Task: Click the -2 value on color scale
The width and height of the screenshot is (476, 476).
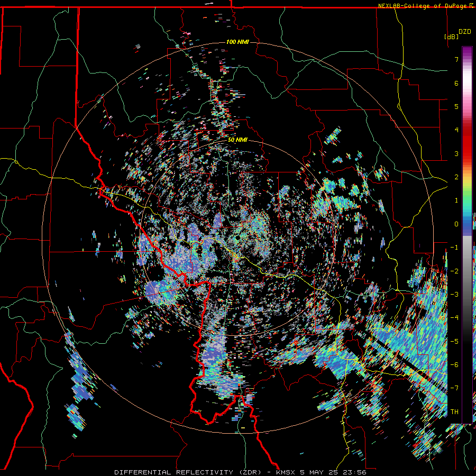Action: coord(454,271)
